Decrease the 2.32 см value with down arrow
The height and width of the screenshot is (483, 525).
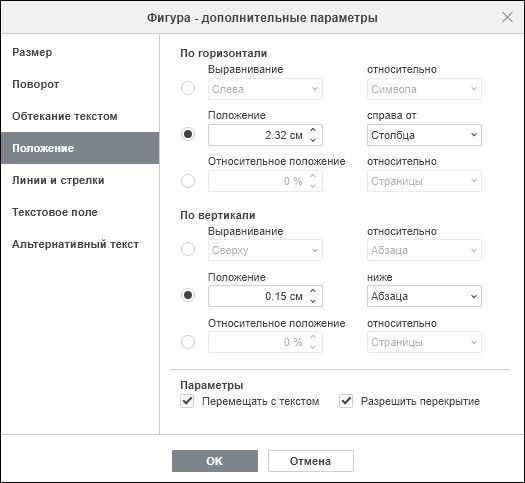pos(313,140)
